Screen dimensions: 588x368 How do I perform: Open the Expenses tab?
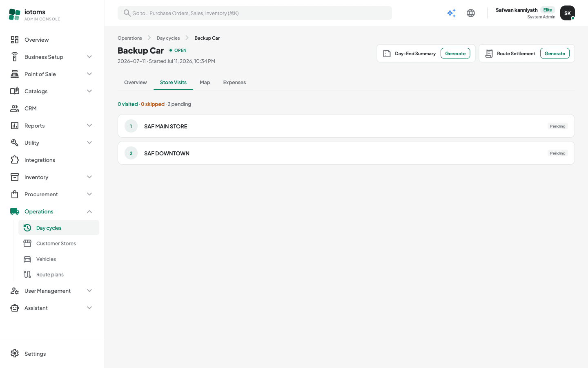(x=234, y=83)
